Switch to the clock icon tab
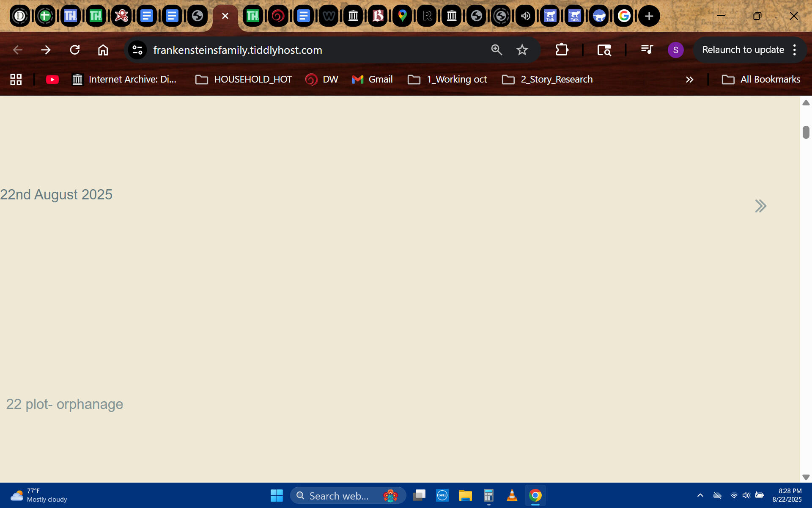This screenshot has width=812, height=508. tap(20, 16)
